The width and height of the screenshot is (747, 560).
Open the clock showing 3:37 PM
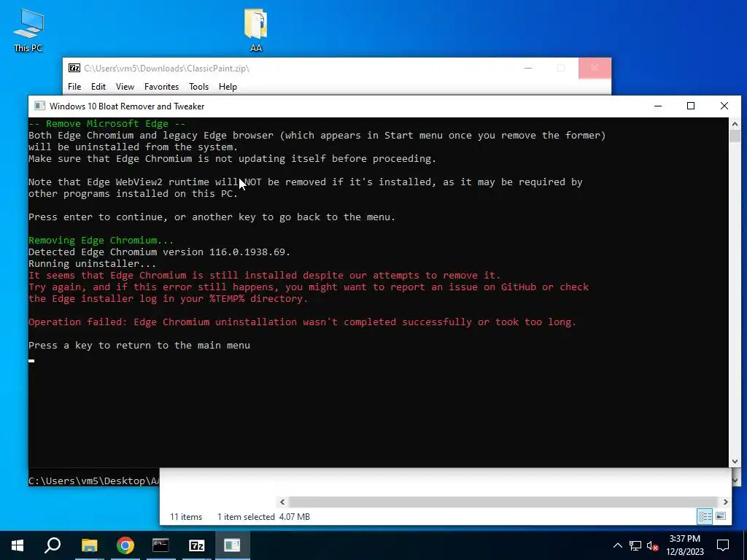(684, 545)
